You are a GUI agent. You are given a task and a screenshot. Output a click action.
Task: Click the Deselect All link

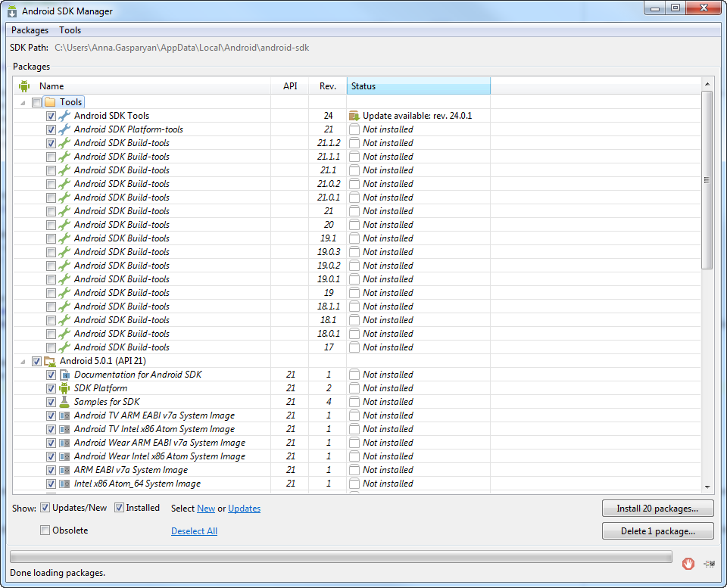(195, 531)
